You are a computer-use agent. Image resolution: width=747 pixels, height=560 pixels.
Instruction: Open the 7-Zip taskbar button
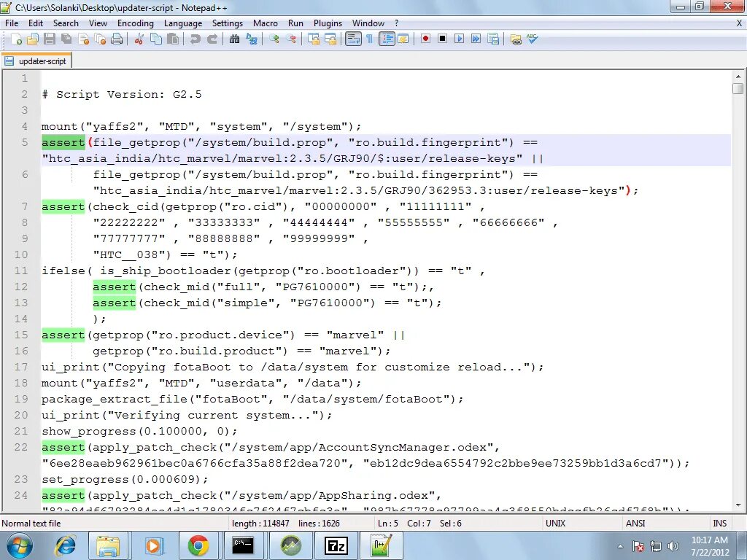(336, 545)
